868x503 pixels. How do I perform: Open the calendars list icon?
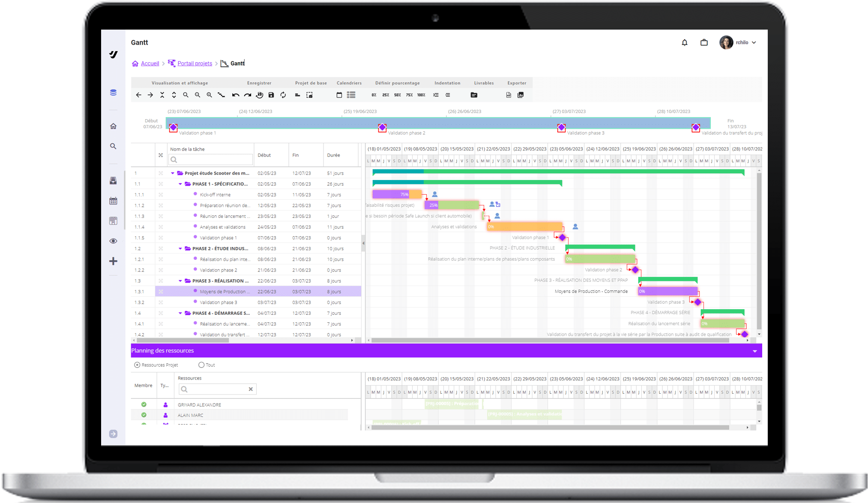coord(351,95)
